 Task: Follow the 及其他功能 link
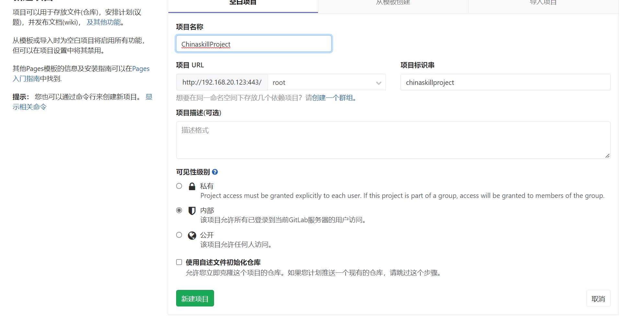104,22
